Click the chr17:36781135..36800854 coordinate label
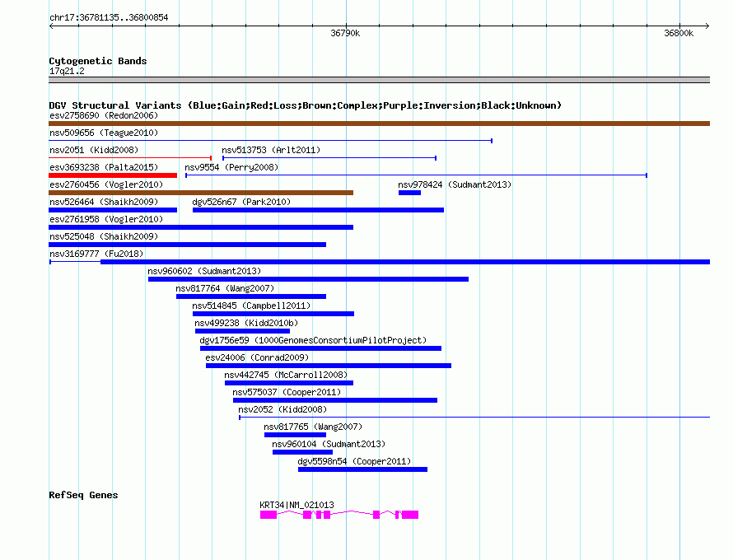The image size is (733, 560). tap(109, 17)
